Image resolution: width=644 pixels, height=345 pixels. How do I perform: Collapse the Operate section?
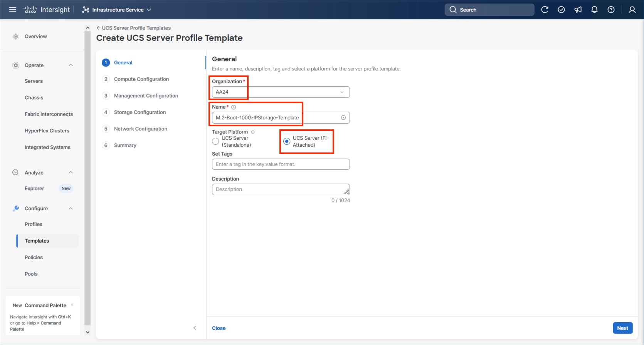[71, 65]
